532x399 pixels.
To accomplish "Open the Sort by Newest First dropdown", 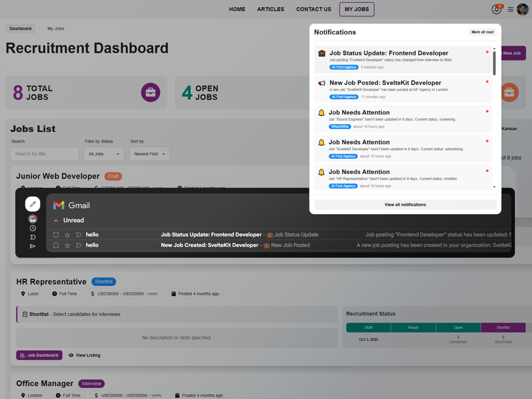I will (150, 154).
